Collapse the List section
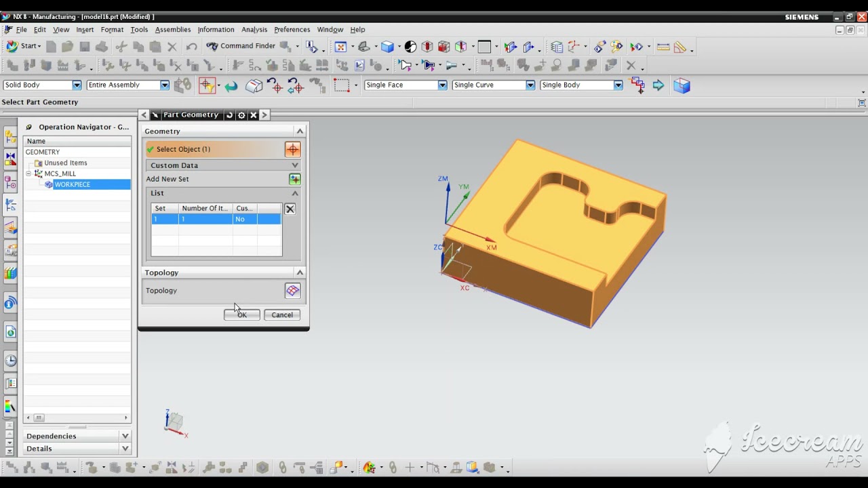Screen dimensions: 868x488 294,193
